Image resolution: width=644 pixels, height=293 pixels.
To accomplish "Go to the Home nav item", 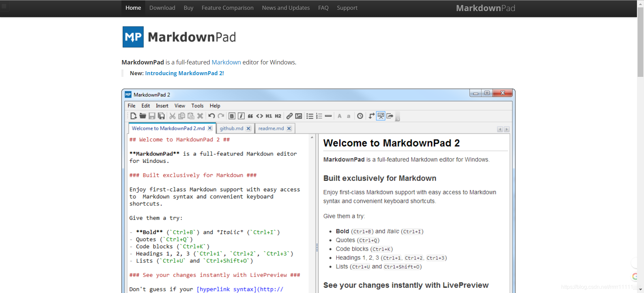I will click(x=133, y=8).
